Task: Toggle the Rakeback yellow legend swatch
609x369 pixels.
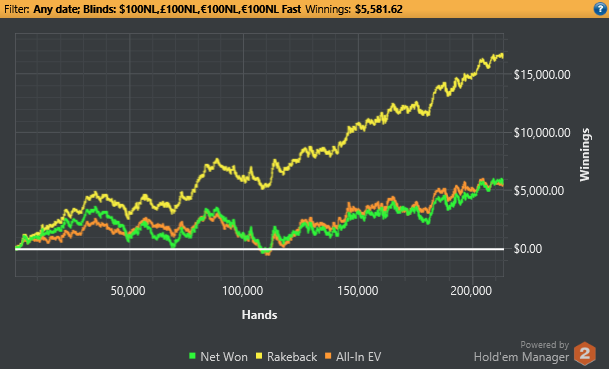Action: (259, 355)
